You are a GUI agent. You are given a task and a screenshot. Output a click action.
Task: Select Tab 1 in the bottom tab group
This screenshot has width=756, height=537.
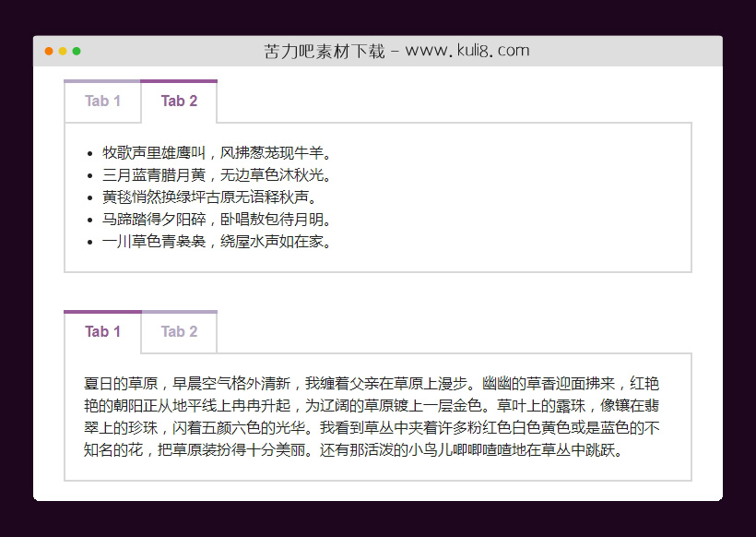click(x=101, y=331)
